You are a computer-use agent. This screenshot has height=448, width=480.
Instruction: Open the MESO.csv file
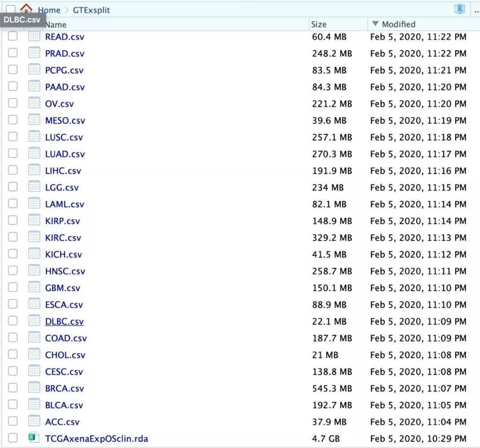coord(65,120)
